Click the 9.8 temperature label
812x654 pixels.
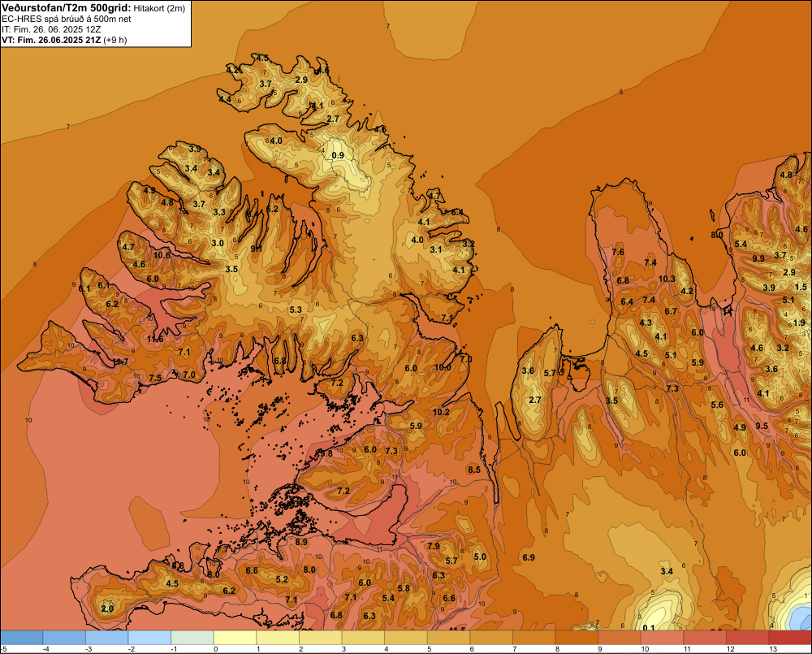(326, 453)
